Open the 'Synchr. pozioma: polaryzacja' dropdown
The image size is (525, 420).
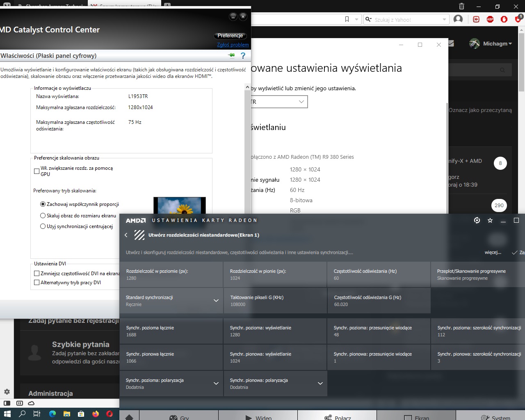216,383
